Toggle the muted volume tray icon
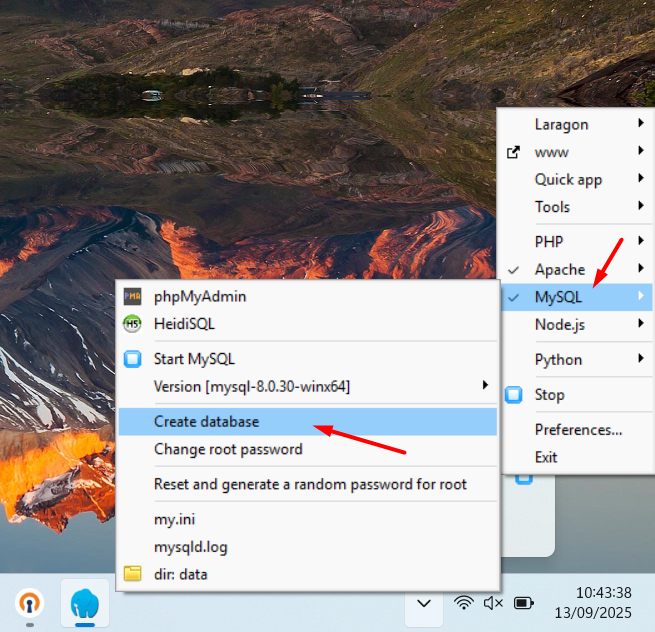The width and height of the screenshot is (655, 632). point(493,603)
